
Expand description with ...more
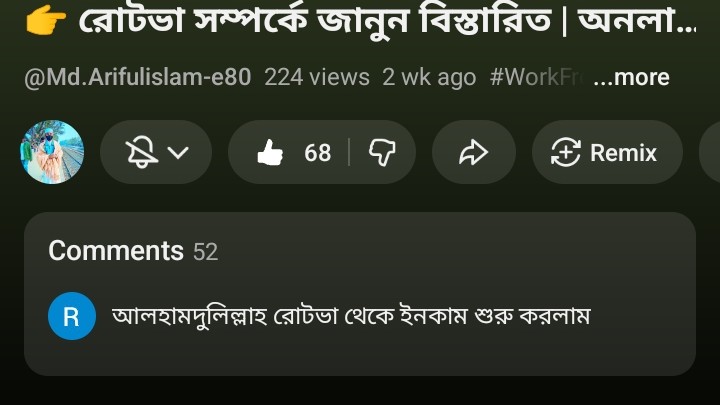631,77
